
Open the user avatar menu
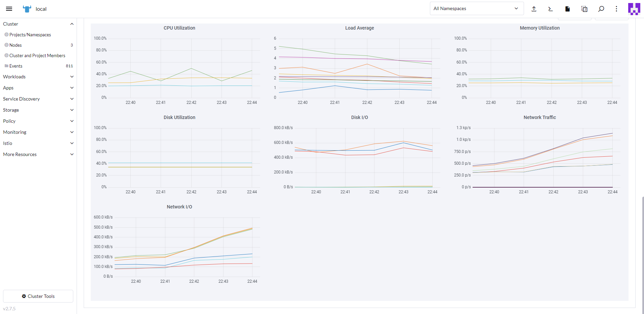pyautogui.click(x=634, y=9)
